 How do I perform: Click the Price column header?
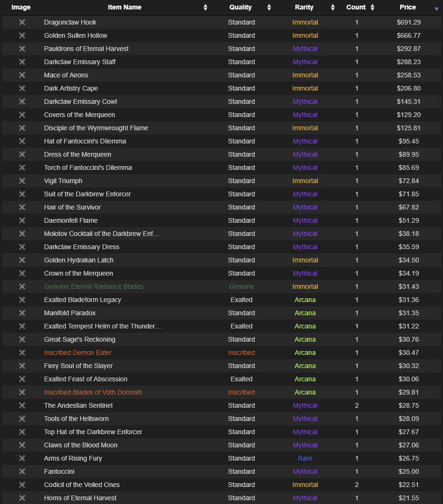pyautogui.click(x=408, y=7)
